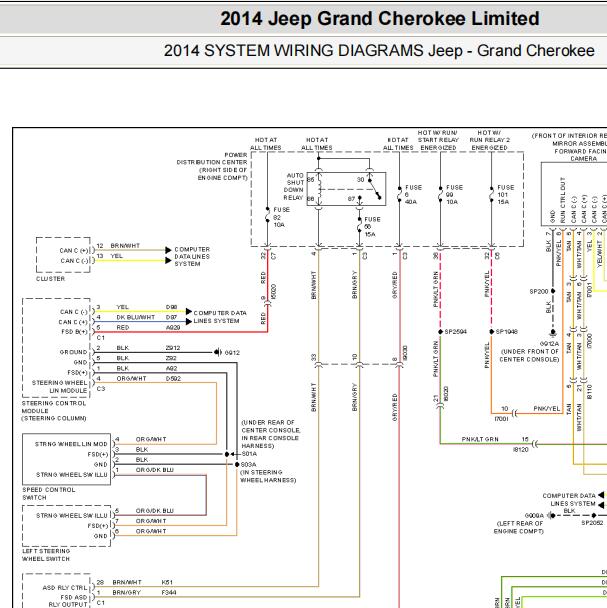Click relay terminal "30" inside the ASD relay
607x608 pixels.
click(360, 180)
